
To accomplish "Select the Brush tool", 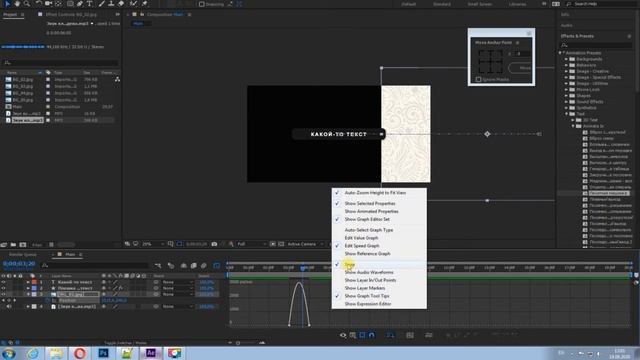I will 102,4.
